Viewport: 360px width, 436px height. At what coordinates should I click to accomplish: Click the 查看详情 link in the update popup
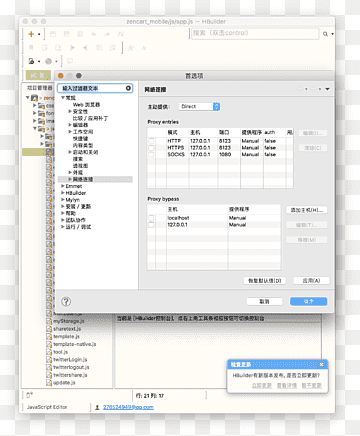pyautogui.click(x=287, y=385)
